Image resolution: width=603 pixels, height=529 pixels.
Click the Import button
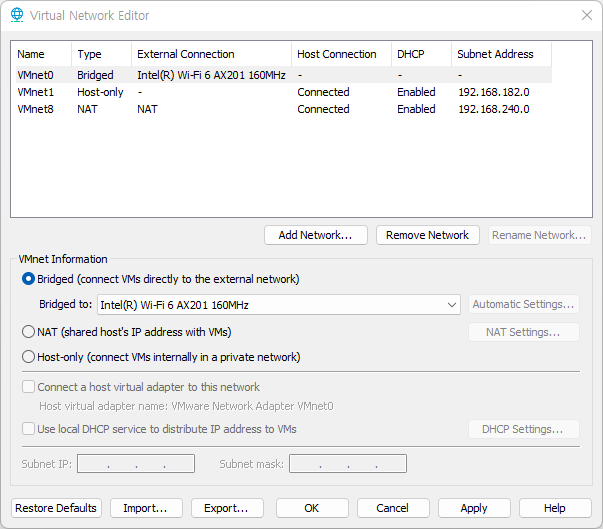[146, 508]
